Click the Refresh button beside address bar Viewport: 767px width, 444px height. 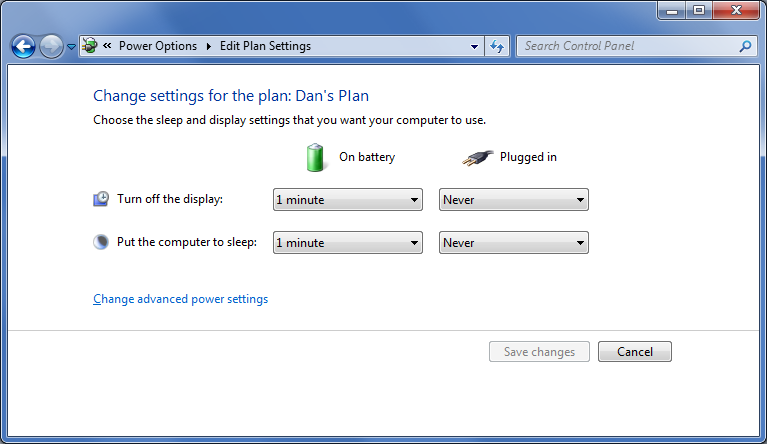(497, 46)
